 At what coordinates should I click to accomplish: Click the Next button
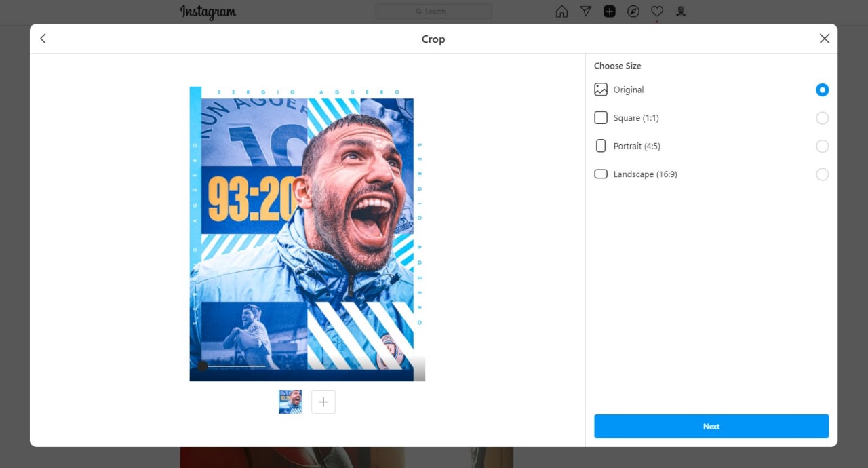(x=711, y=426)
